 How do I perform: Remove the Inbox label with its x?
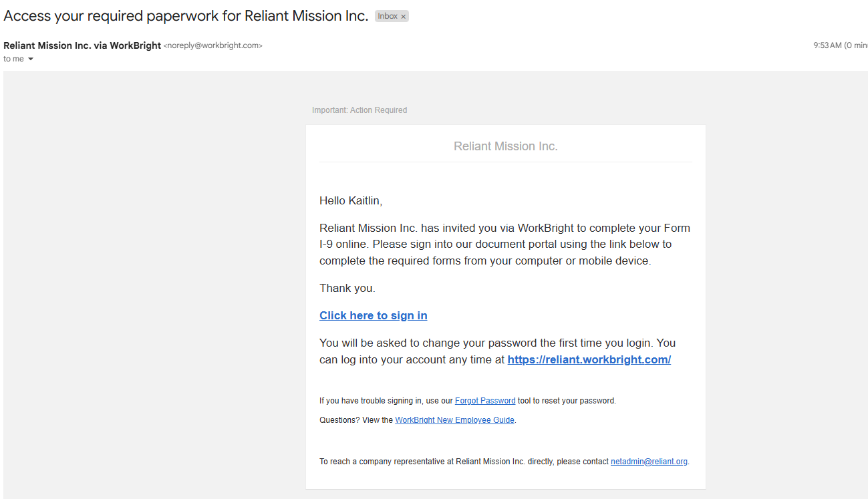tap(403, 17)
